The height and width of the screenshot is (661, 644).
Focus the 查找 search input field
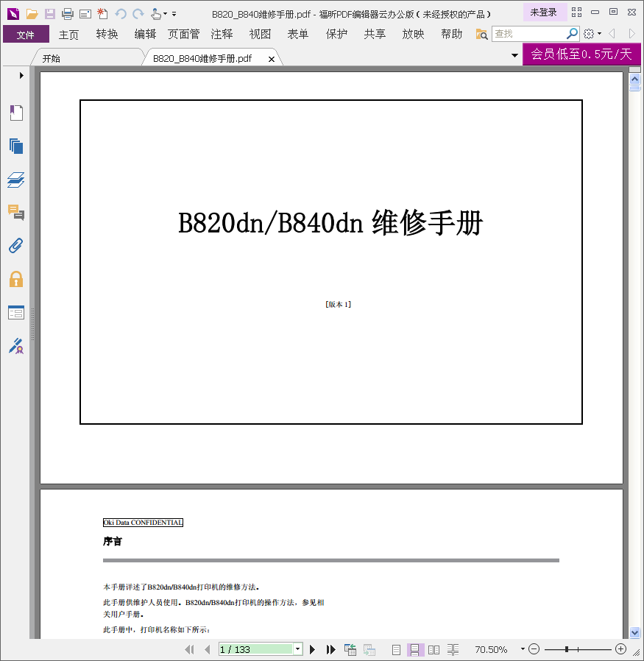(x=529, y=34)
